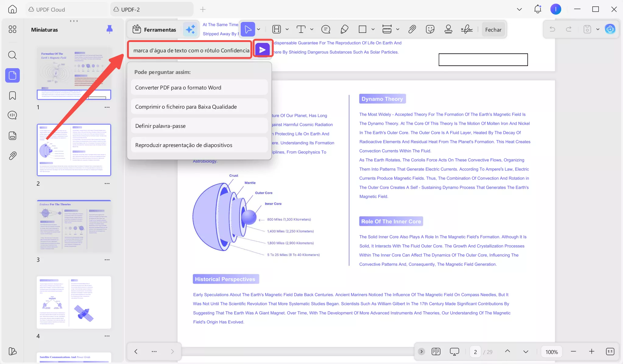Open bookmarks panel in left sidebar
Image resolution: width=623 pixels, height=364 pixels.
click(12, 96)
